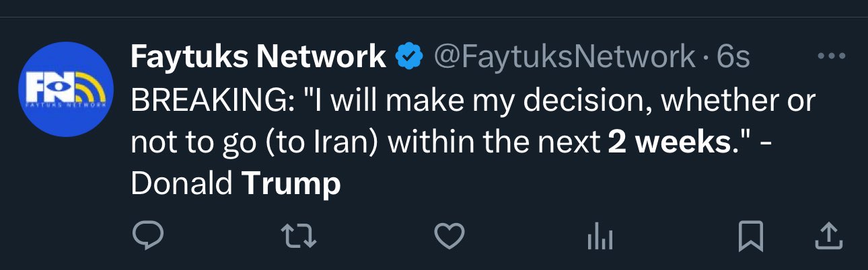Click the bold 'Trump' name text

pos(291,185)
